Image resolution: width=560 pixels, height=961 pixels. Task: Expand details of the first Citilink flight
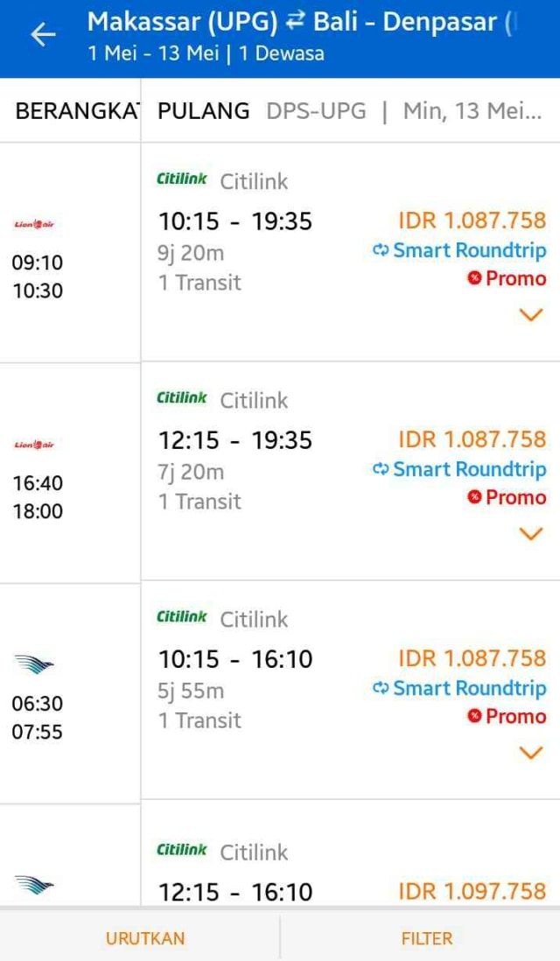pos(529,314)
